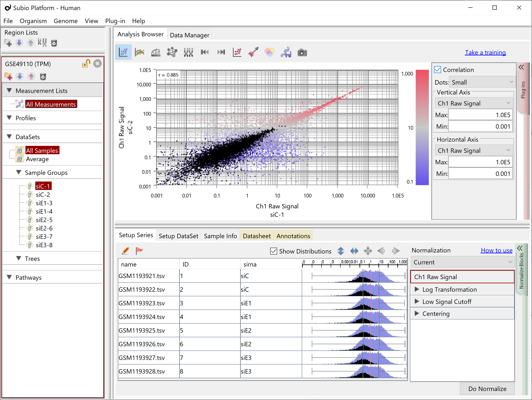532x400 pixels.
Task: Collapse the Pathways section
Action: 9,277
